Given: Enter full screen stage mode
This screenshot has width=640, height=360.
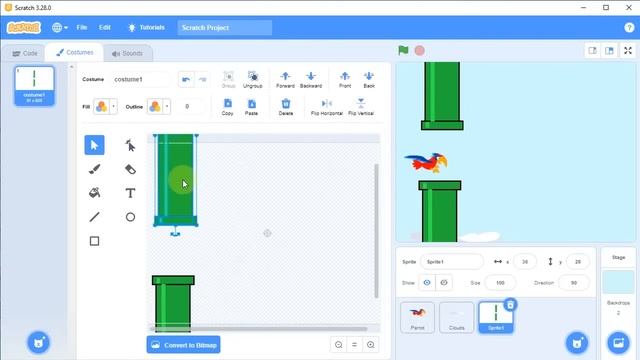Looking at the screenshot, I should 628,51.
